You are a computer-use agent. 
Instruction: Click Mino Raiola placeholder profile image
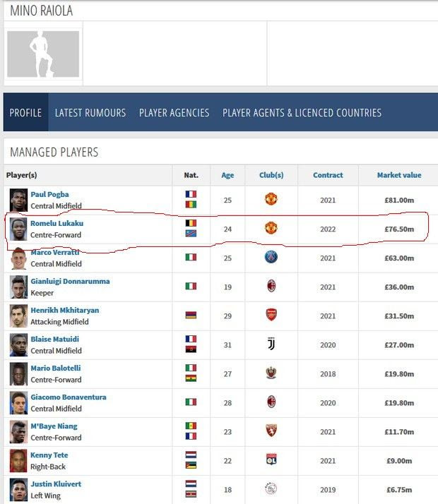pyautogui.click(x=43, y=54)
